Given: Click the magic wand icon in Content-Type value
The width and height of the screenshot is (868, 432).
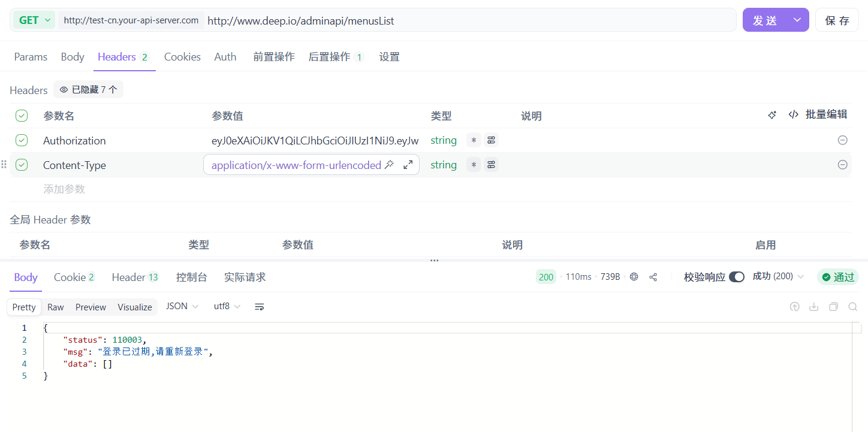Looking at the screenshot, I should [x=389, y=165].
